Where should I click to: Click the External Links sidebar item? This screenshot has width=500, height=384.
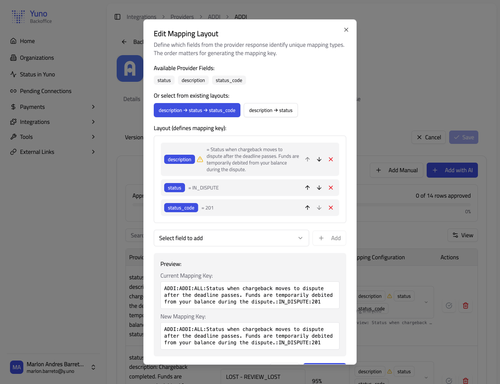pos(37,152)
